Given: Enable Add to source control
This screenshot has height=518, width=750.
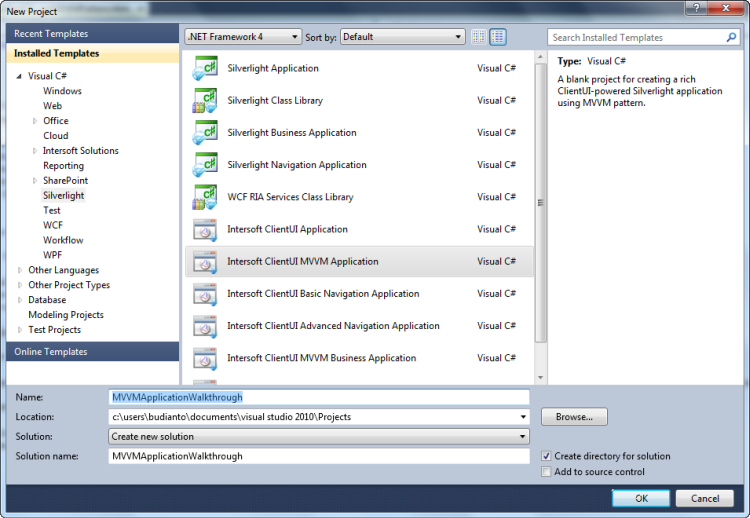Looking at the screenshot, I should click(546, 472).
